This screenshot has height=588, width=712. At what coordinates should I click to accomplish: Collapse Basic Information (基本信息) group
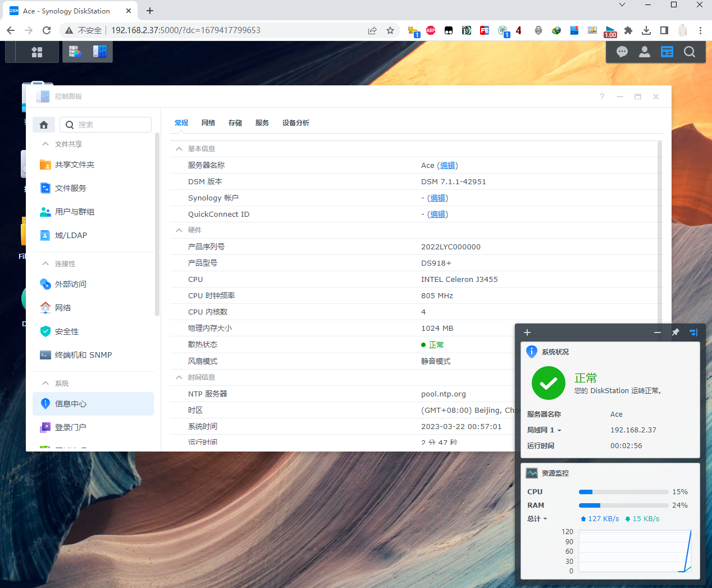point(179,149)
